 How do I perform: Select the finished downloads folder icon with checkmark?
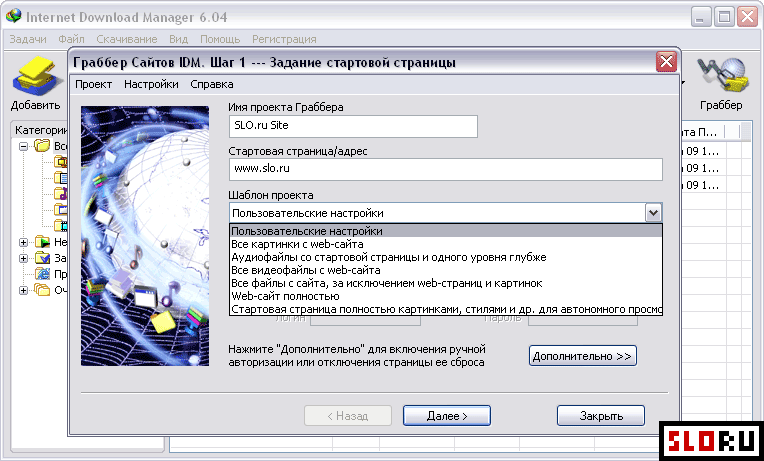click(x=42, y=258)
